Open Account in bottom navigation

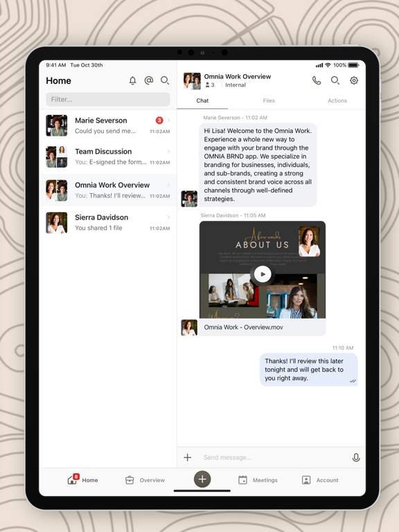pyautogui.click(x=320, y=480)
